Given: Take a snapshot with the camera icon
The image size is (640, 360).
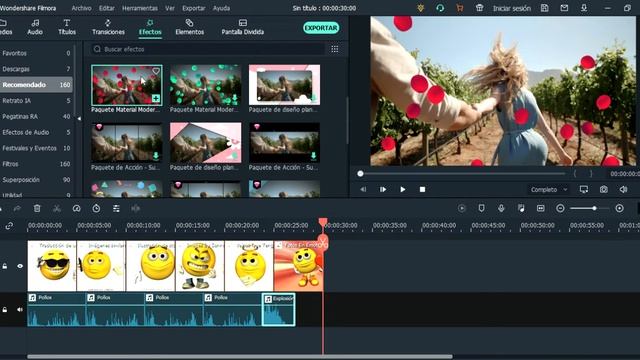Looking at the screenshot, I should coord(604,189).
